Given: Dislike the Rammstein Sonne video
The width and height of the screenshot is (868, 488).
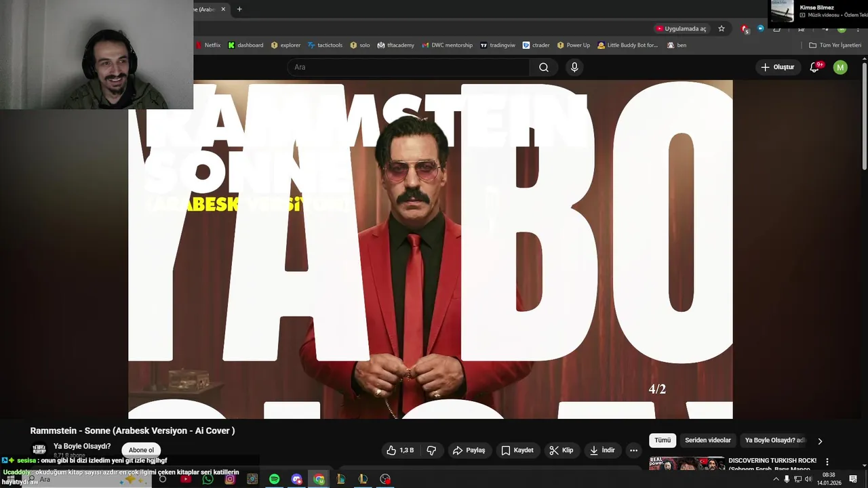Looking at the screenshot, I should pos(431,450).
